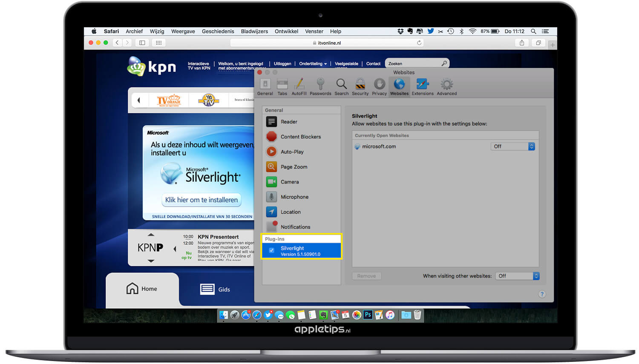
Task: Select Reader in the websites sidebar
Action: tap(302, 122)
